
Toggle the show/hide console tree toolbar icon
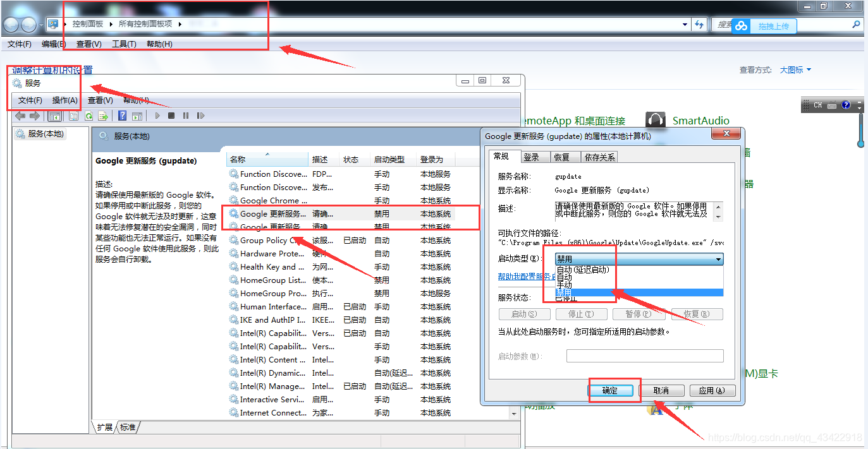point(55,116)
